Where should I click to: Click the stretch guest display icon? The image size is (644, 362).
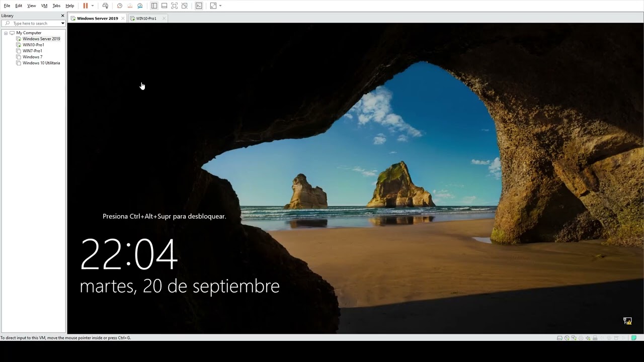pyautogui.click(x=213, y=6)
